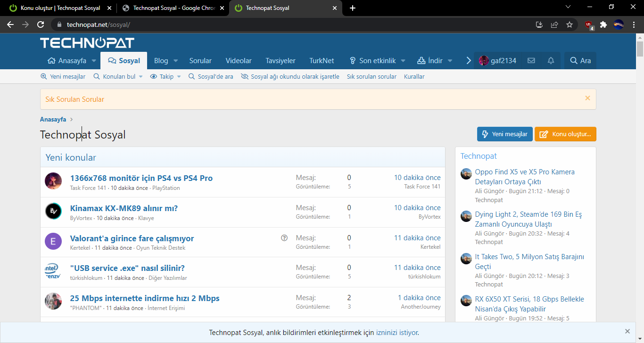Expand the Anasayfa dropdown arrow

click(94, 61)
